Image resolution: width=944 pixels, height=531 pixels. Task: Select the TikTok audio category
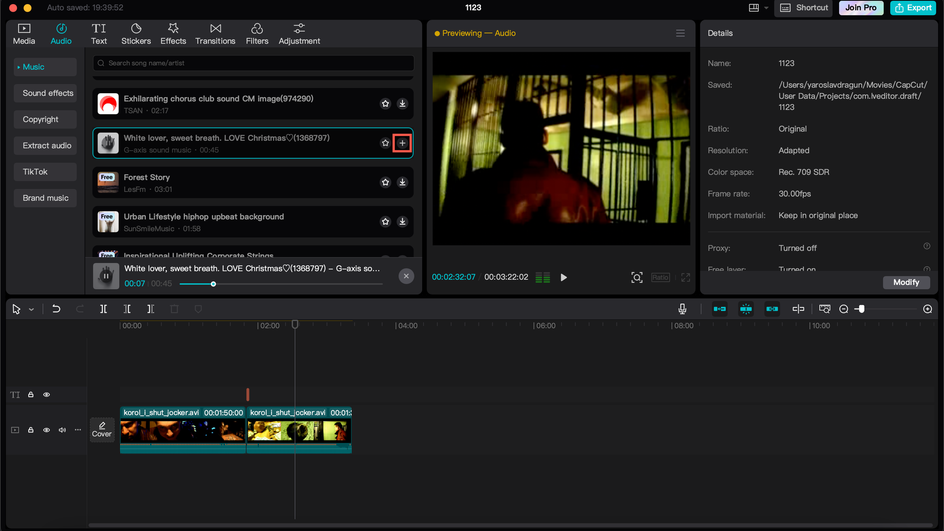coord(45,172)
